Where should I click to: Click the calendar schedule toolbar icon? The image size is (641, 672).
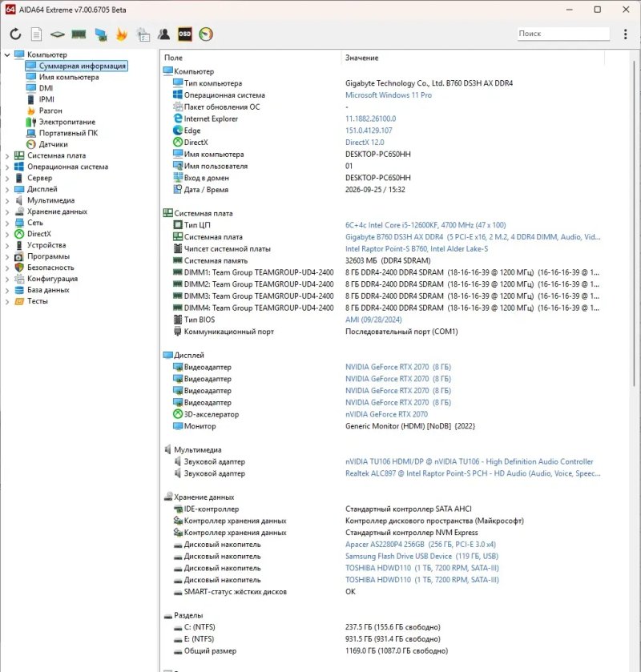click(143, 34)
